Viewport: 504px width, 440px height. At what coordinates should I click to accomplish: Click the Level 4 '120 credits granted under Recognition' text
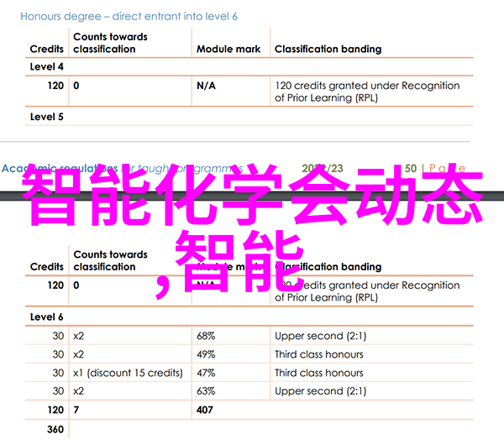click(367, 86)
